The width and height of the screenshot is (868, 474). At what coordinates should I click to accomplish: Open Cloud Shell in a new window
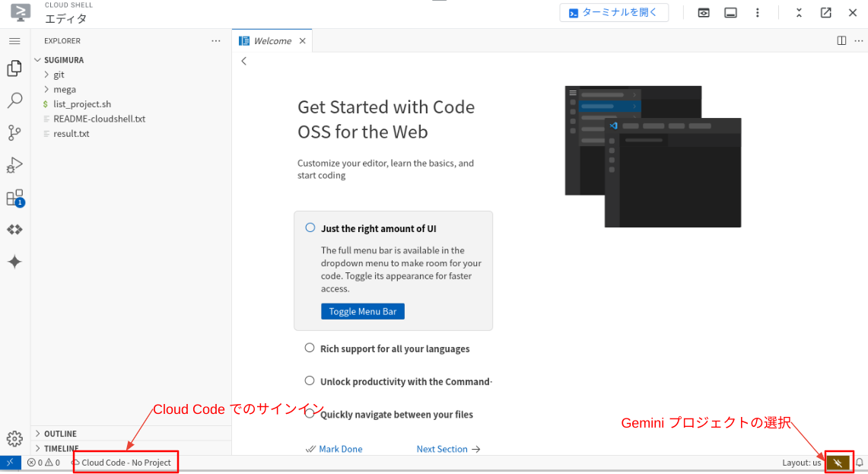(x=826, y=13)
